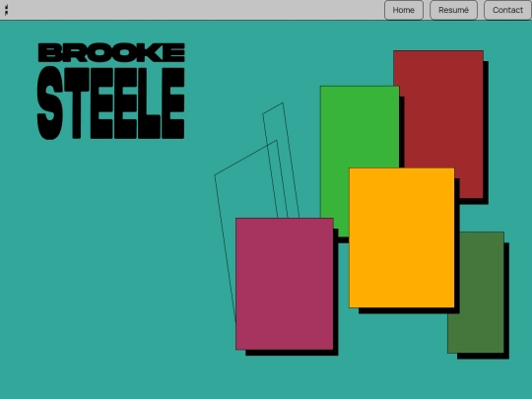Open the Home page button
This screenshot has height=399, width=532.
click(404, 10)
